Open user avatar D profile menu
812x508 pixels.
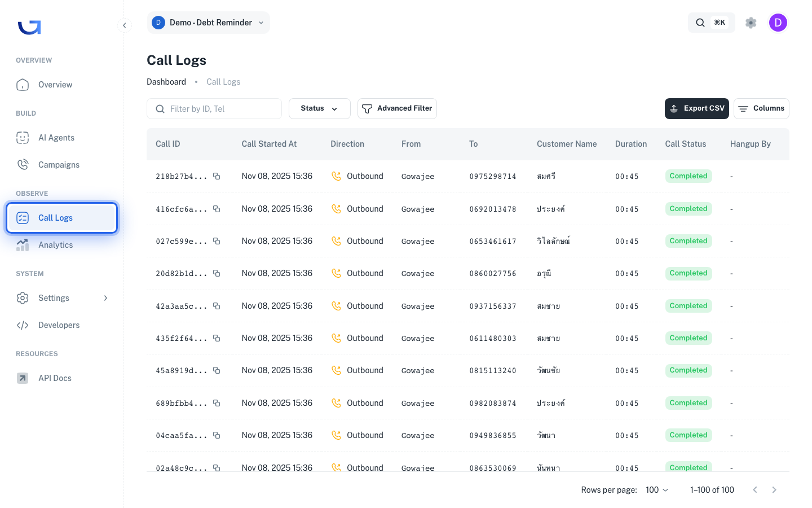(778, 23)
